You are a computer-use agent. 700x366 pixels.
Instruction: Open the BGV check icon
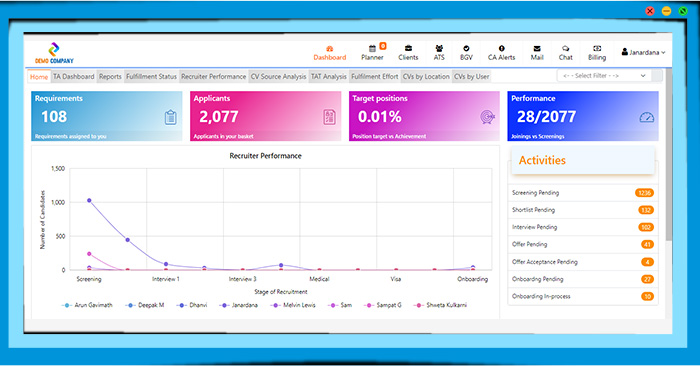[466, 48]
